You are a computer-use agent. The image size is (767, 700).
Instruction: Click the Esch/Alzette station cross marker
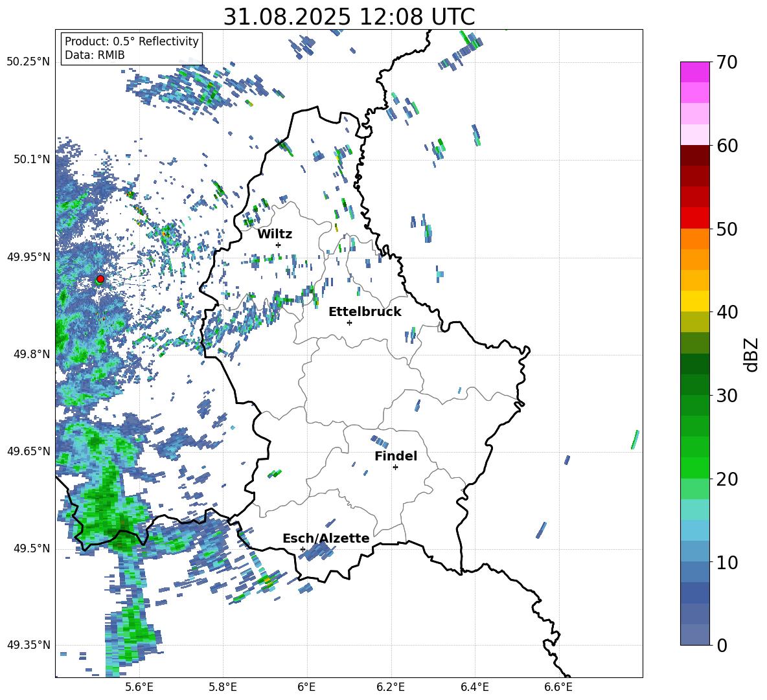click(x=303, y=549)
